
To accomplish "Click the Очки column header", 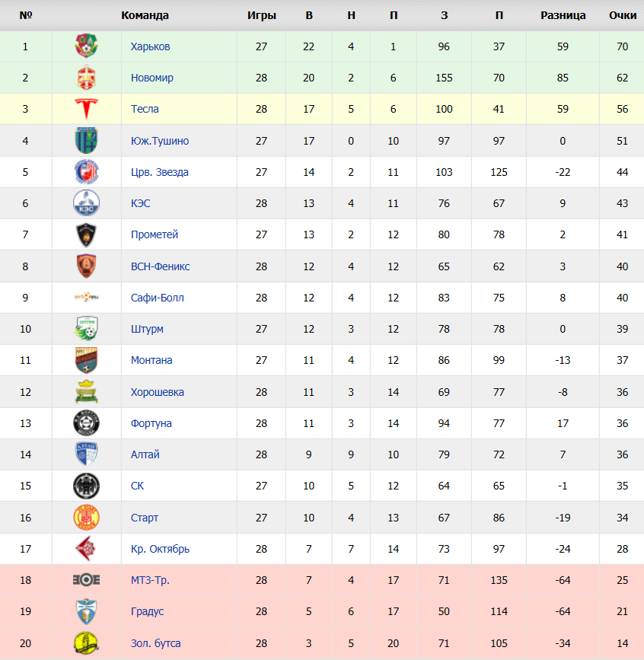I will coord(623,15).
